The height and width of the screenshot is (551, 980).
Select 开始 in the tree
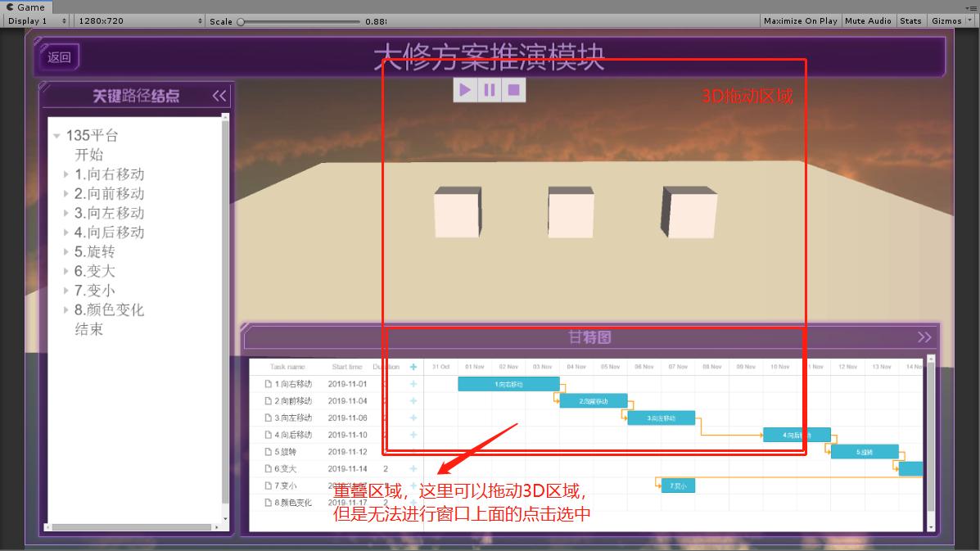click(x=88, y=154)
